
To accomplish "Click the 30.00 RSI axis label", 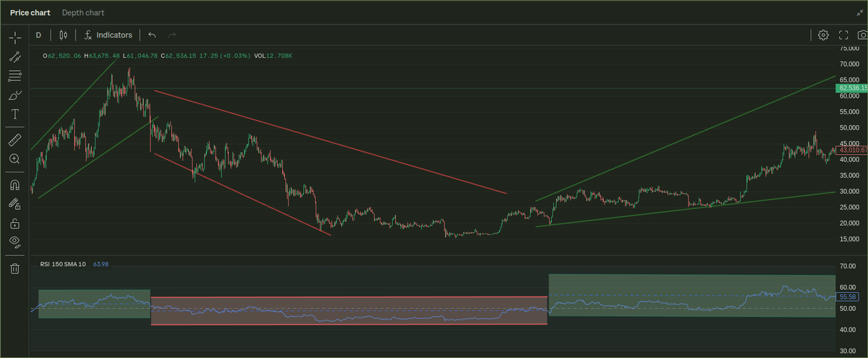I will click(x=846, y=351).
